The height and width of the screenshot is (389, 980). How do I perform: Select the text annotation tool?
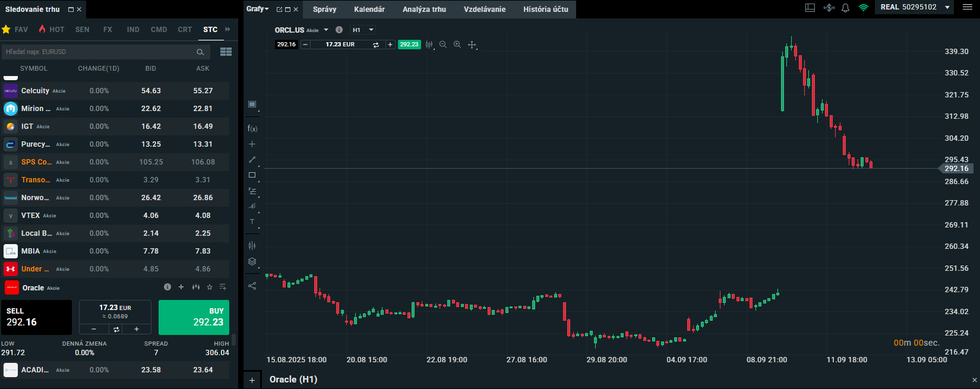252,222
